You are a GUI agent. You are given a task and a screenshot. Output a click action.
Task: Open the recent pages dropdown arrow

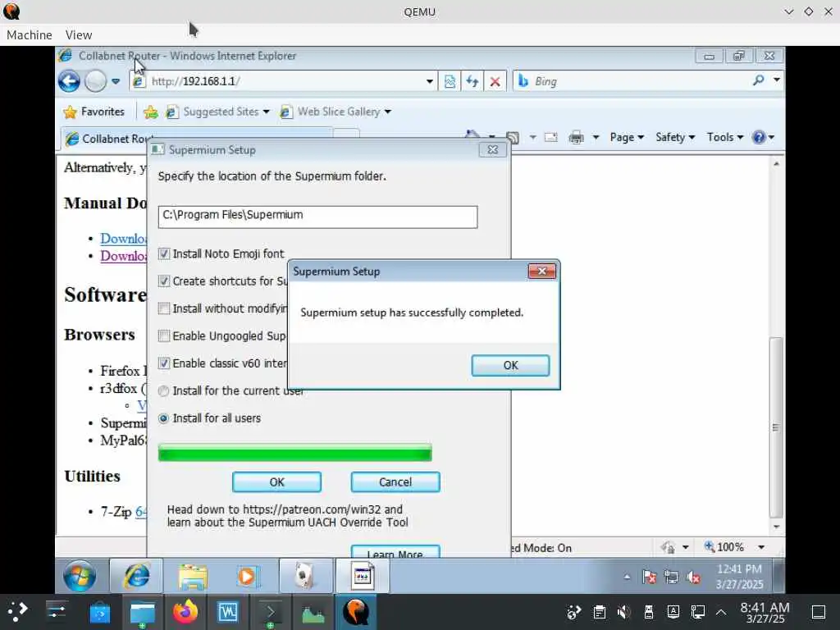tap(116, 81)
